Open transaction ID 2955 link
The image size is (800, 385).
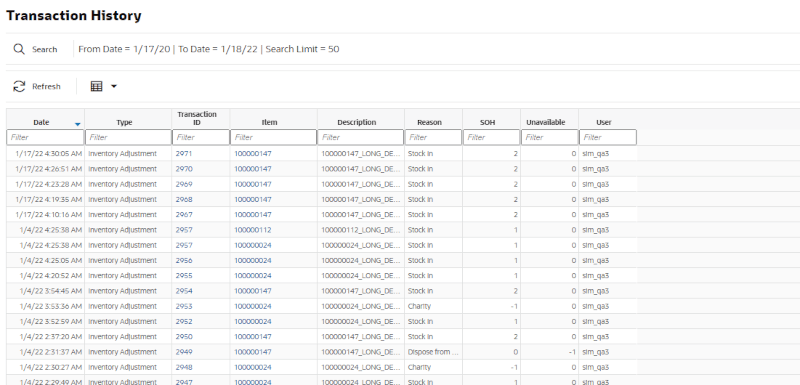[x=184, y=276]
